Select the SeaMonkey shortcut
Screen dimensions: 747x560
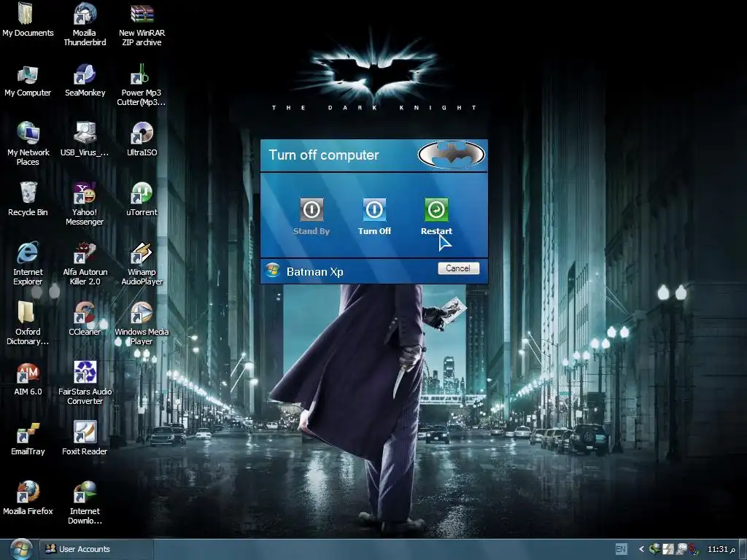pyautogui.click(x=85, y=81)
